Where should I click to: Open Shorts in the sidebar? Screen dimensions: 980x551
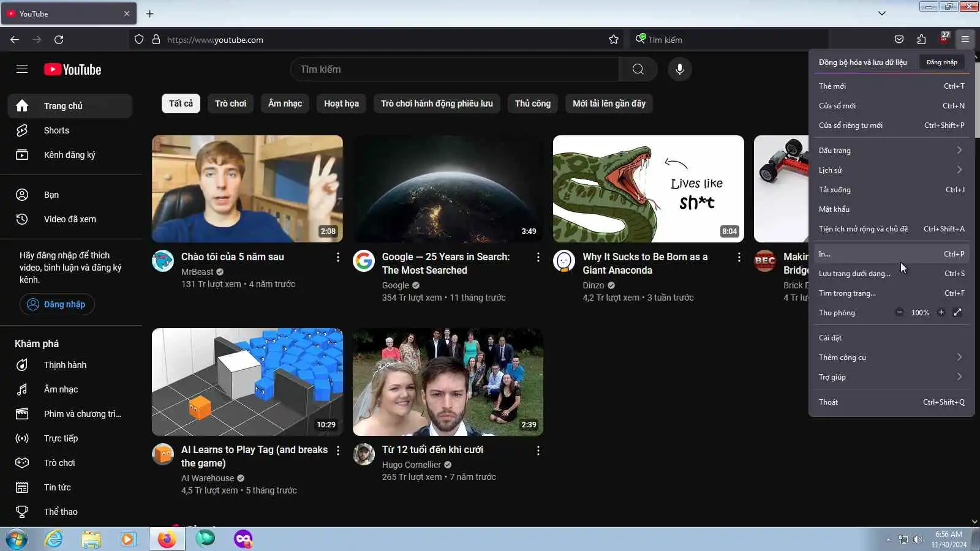coord(70,130)
